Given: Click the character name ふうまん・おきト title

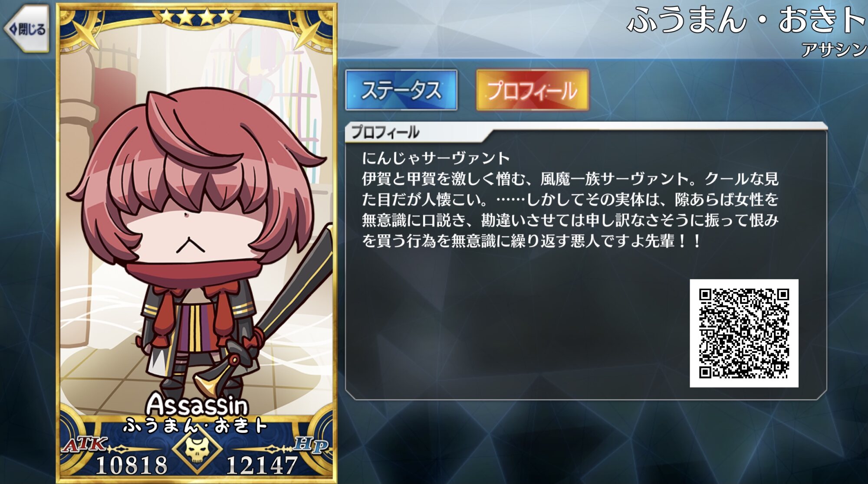Looking at the screenshot, I should (x=746, y=20).
